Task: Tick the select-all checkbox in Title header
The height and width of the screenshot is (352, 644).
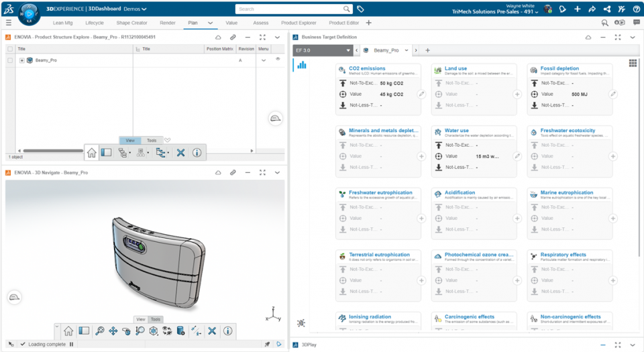Action: [x=10, y=49]
